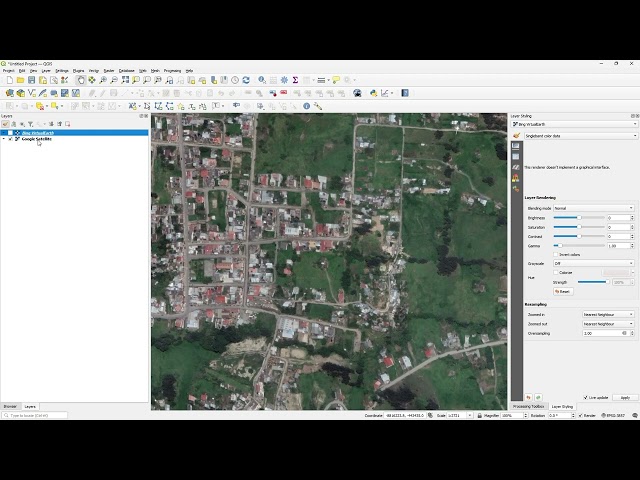Select the Zoom In tool

coord(103,80)
